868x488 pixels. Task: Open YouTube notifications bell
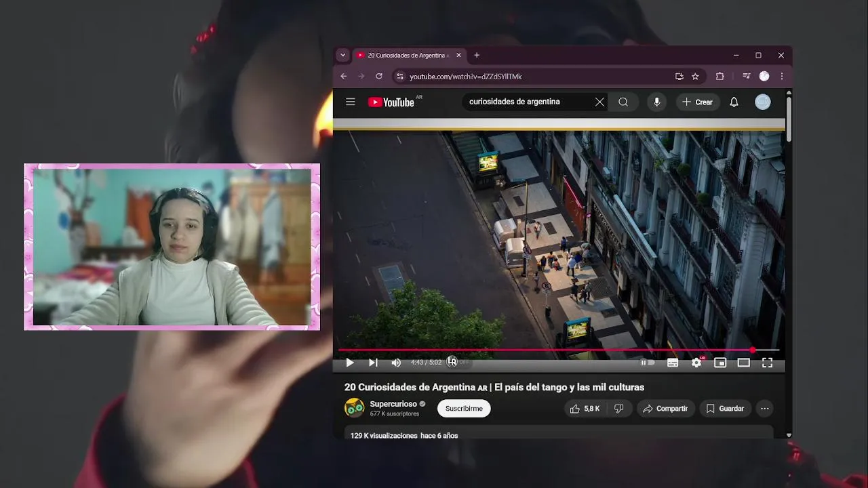point(734,102)
